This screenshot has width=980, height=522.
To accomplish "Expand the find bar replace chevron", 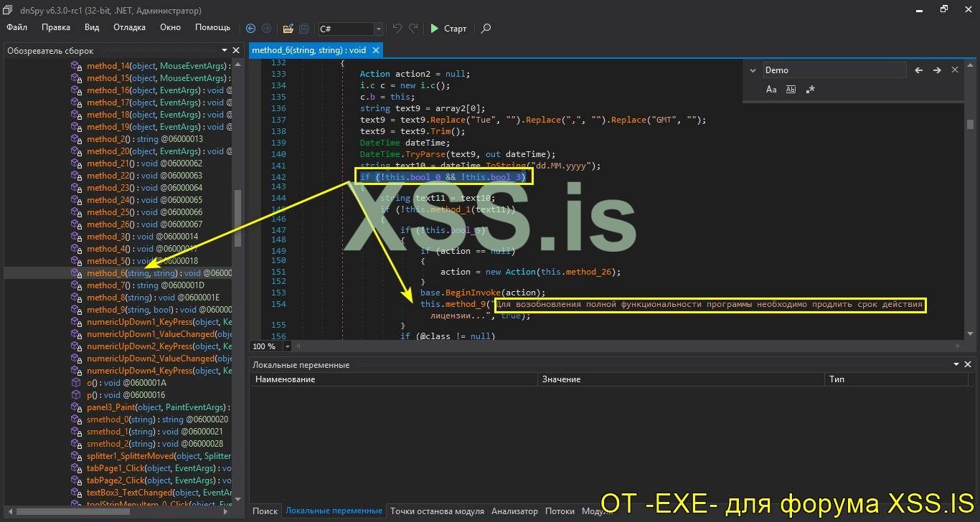I will click(x=753, y=70).
